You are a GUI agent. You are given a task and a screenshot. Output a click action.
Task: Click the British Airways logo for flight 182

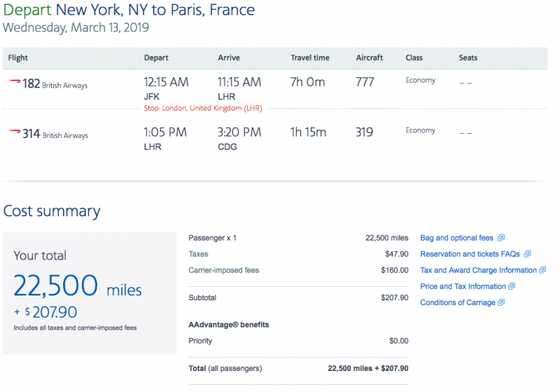(x=15, y=81)
